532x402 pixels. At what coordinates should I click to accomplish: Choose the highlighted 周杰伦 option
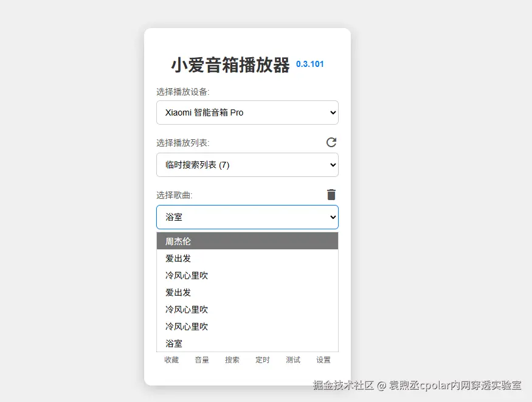[x=247, y=241]
